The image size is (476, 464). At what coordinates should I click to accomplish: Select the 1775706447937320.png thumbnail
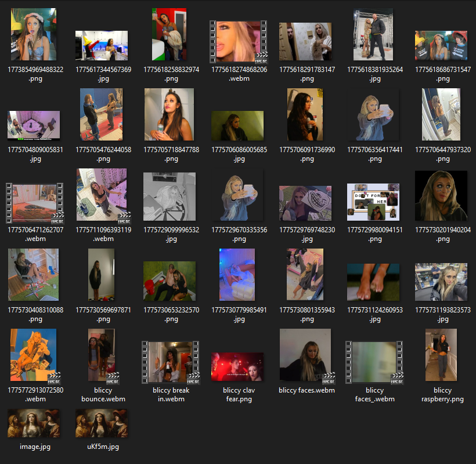[x=441, y=114]
